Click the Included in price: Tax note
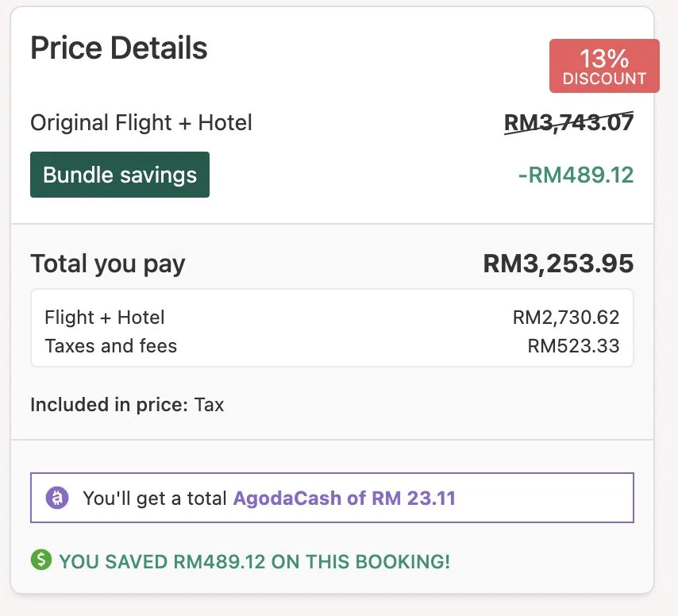The width and height of the screenshot is (678, 616). coord(127,405)
